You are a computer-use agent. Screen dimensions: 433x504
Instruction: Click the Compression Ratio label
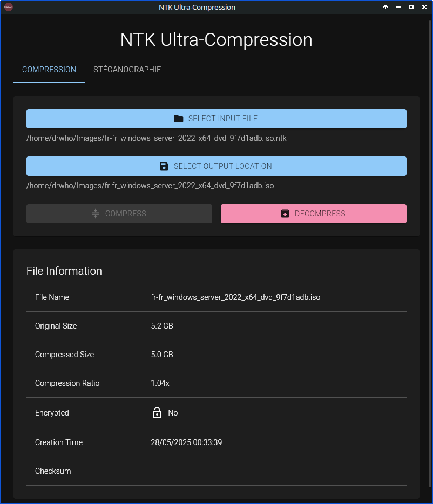[x=67, y=383]
